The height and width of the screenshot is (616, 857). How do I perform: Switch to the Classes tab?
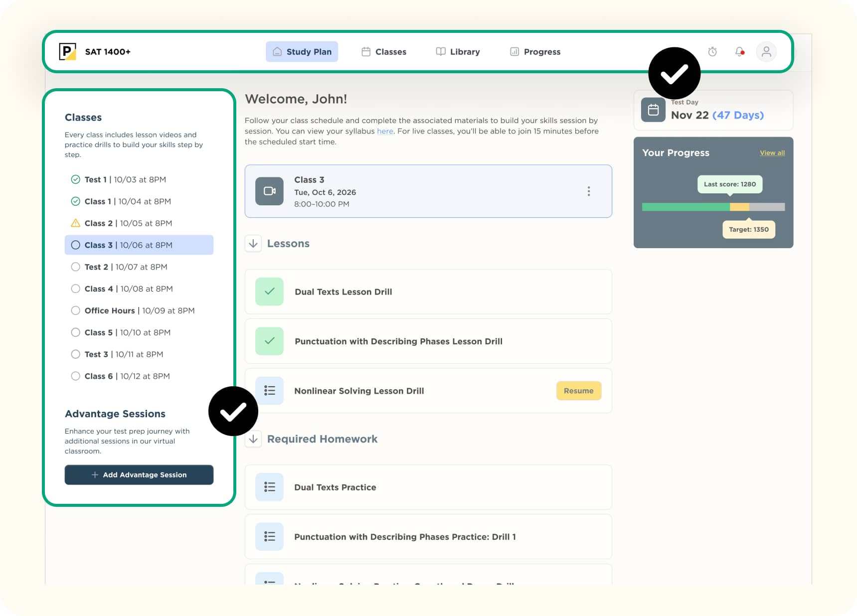[384, 52]
